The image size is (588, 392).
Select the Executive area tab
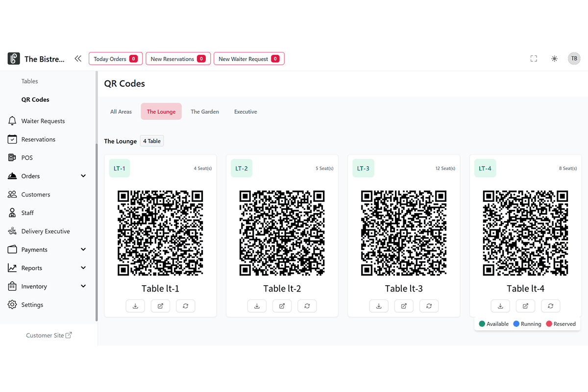click(x=245, y=112)
